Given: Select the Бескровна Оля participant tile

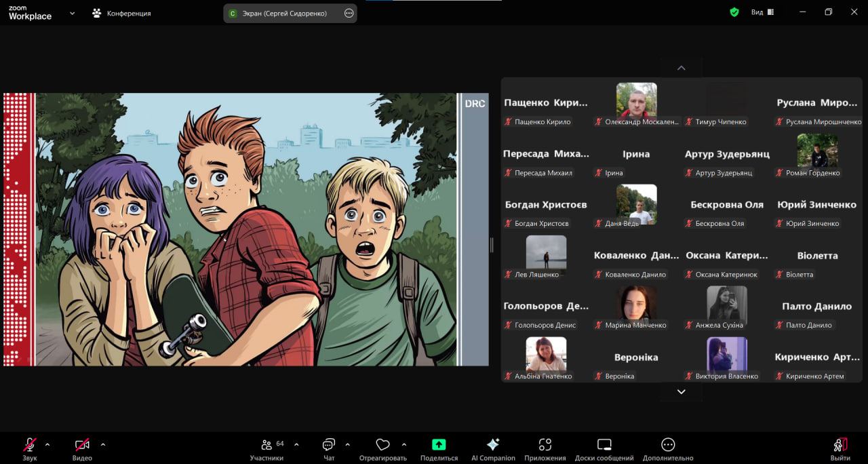Looking at the screenshot, I should tap(727, 205).
